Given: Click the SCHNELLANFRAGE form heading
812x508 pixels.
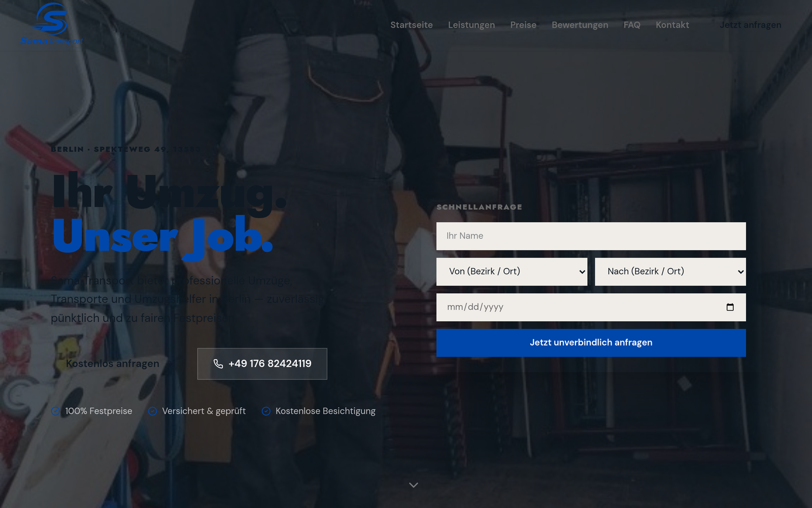Looking at the screenshot, I should click(x=479, y=207).
